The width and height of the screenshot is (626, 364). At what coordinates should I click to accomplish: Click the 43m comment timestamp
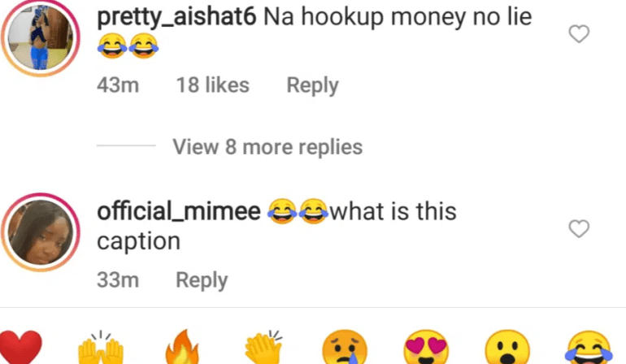point(118,85)
